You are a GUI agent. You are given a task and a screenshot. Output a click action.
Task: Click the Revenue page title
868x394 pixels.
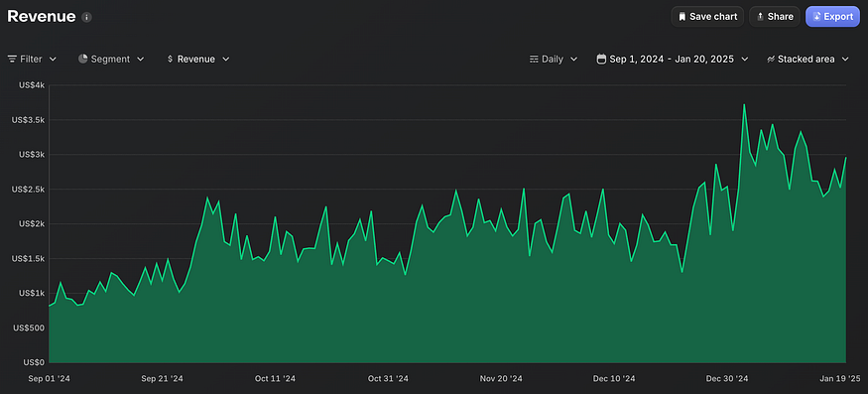point(41,17)
